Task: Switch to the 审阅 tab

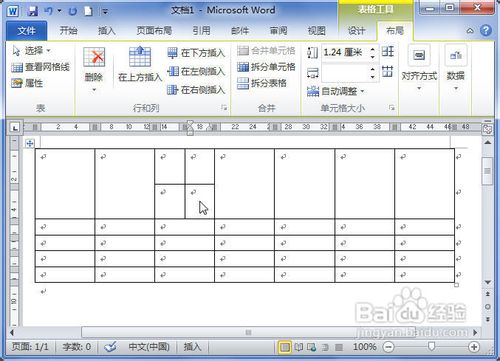Action: 278,31
